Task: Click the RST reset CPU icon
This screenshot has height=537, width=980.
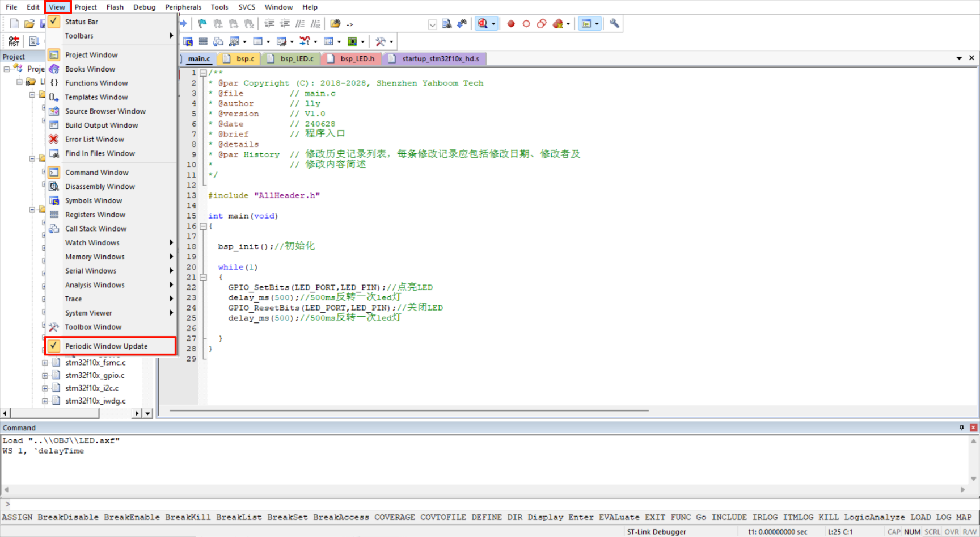Action: [x=14, y=41]
